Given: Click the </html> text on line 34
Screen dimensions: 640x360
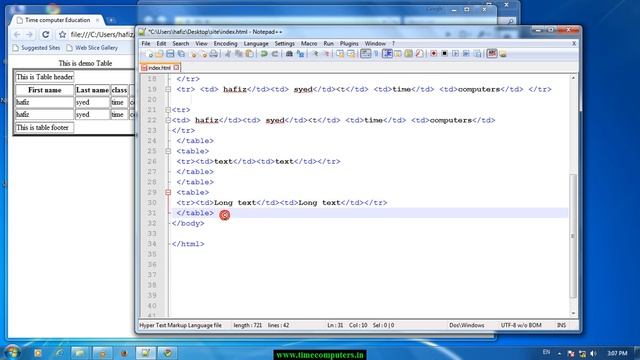Looking at the screenshot, I should 188,244.
